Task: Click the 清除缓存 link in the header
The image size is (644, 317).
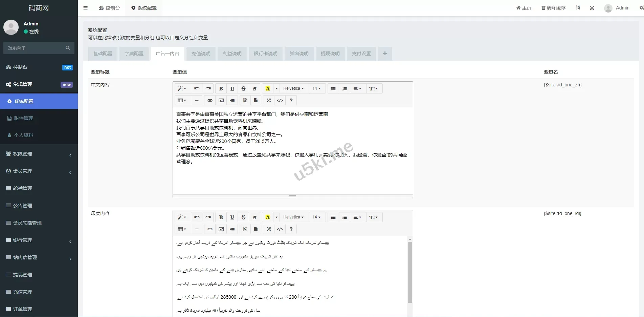Action: (553, 8)
